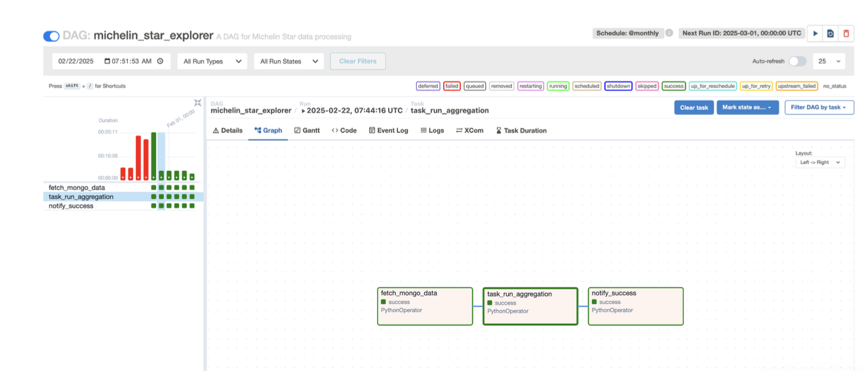Click the task_run_aggregation graph node
Image resolution: width=868 pixels, height=384 pixels.
click(x=530, y=307)
